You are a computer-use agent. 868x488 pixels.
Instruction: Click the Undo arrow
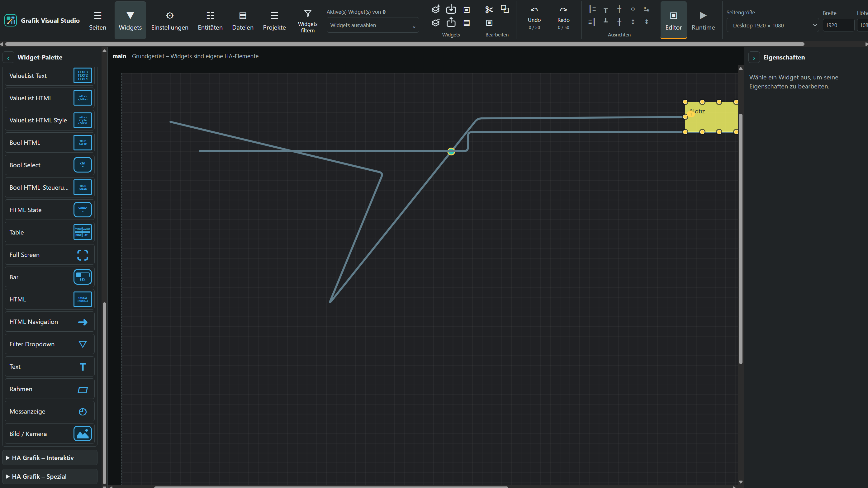click(x=534, y=10)
